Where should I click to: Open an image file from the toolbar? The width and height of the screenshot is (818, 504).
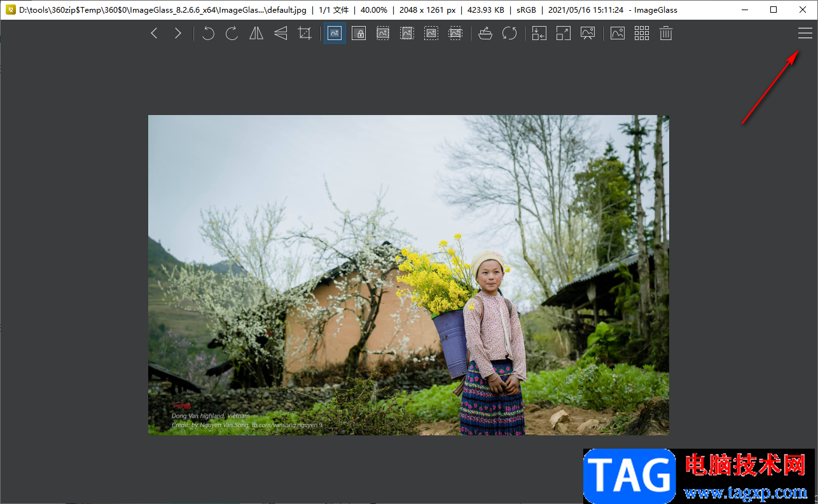pos(485,34)
